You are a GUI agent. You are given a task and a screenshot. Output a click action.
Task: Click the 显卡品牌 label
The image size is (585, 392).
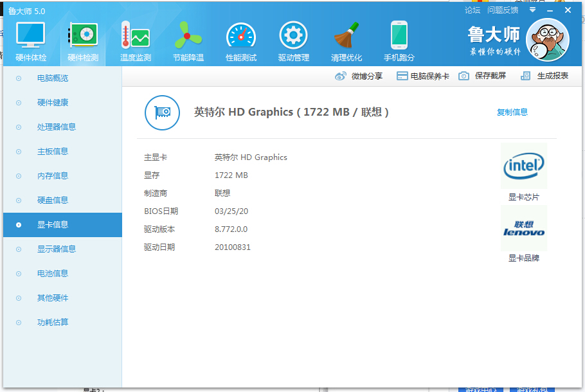(x=524, y=258)
